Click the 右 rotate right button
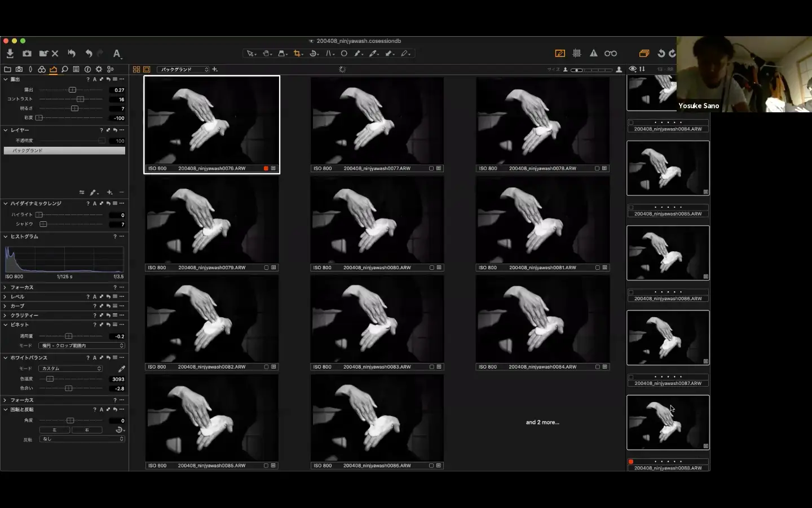Image resolution: width=812 pixels, height=508 pixels. tap(87, 430)
